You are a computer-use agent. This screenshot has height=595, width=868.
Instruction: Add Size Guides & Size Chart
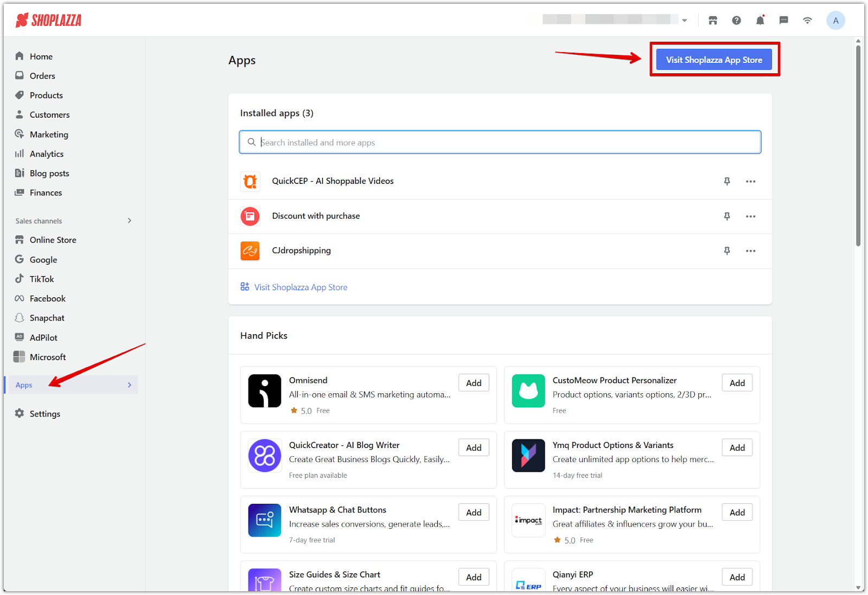(x=474, y=577)
